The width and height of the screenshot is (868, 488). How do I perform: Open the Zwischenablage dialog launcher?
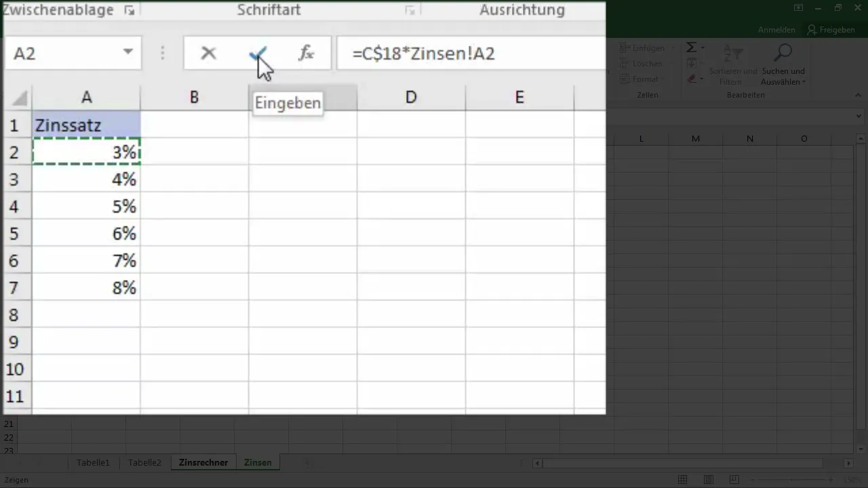pyautogui.click(x=129, y=11)
